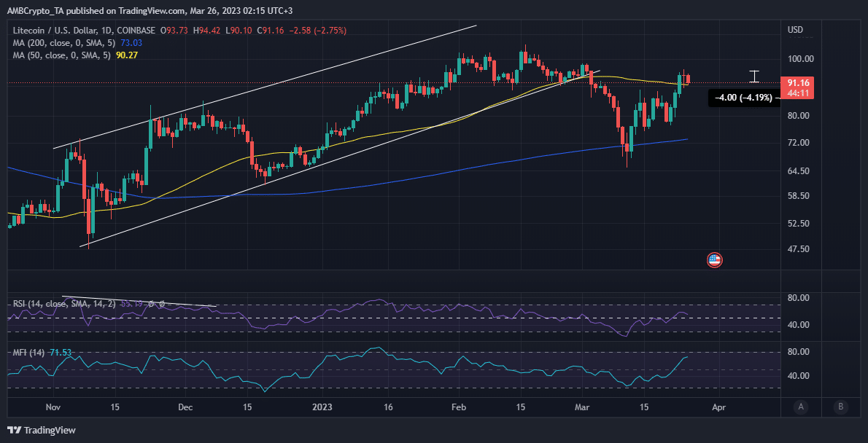This screenshot has height=443, width=868.
Task: Toggle the B price scale mode button
Action: [x=840, y=408]
